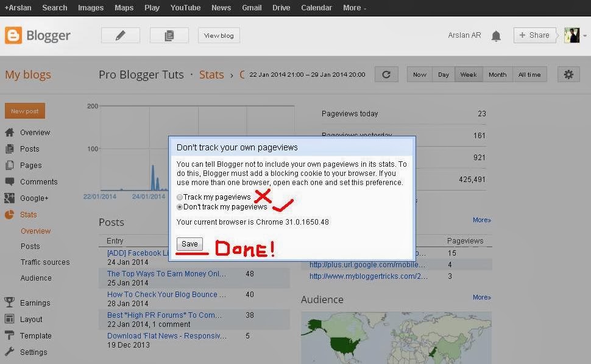This screenshot has height=364, width=591.
Task: Open Maps in the Google bar
Action: pos(124,7)
